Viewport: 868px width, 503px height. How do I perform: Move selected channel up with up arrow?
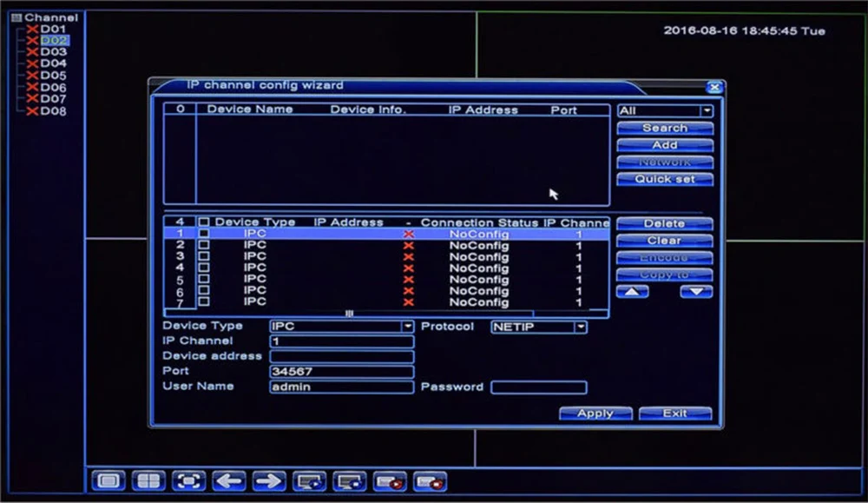[x=633, y=291]
